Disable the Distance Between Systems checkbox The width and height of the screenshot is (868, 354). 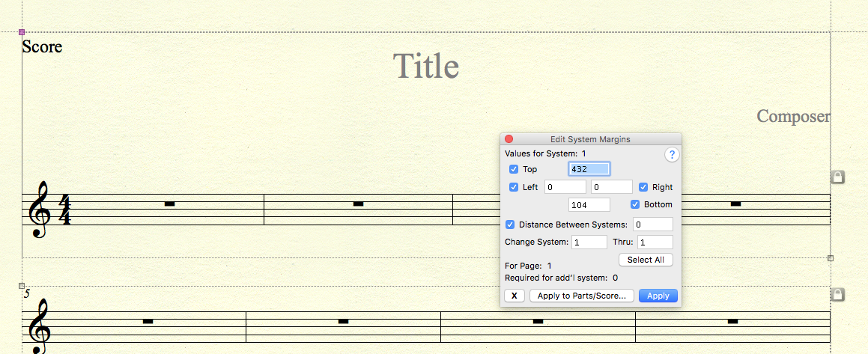coord(510,225)
